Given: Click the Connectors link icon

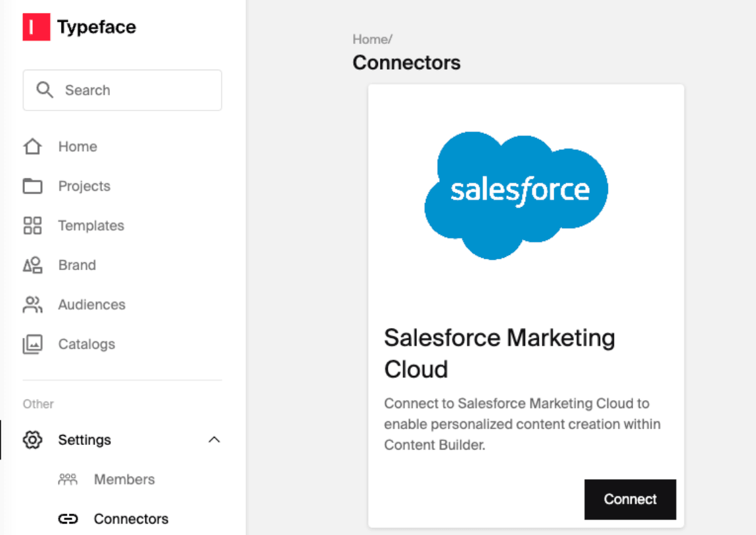Looking at the screenshot, I should [x=68, y=519].
